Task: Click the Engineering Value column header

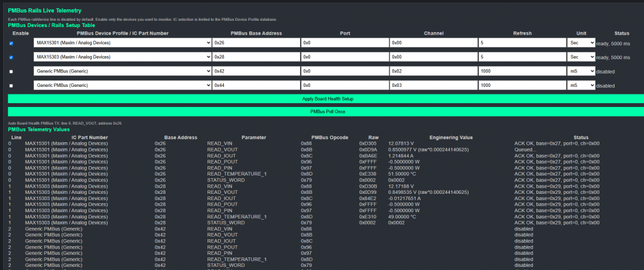Action: [451, 137]
